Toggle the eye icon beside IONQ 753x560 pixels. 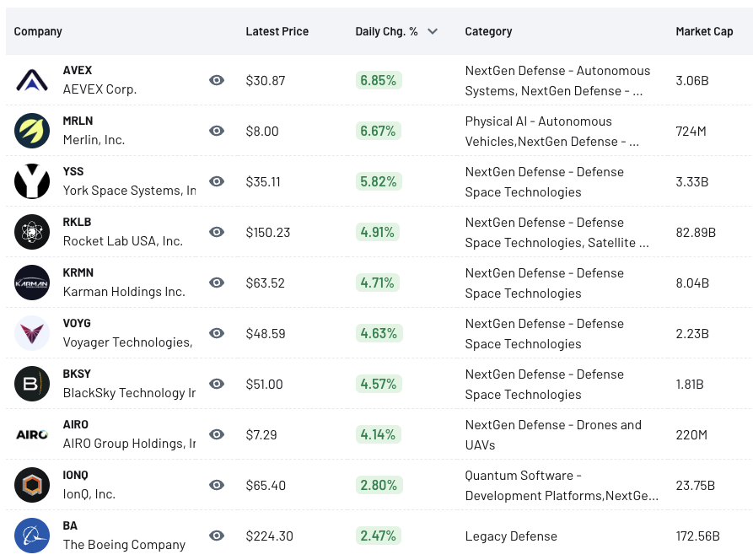[217, 485]
